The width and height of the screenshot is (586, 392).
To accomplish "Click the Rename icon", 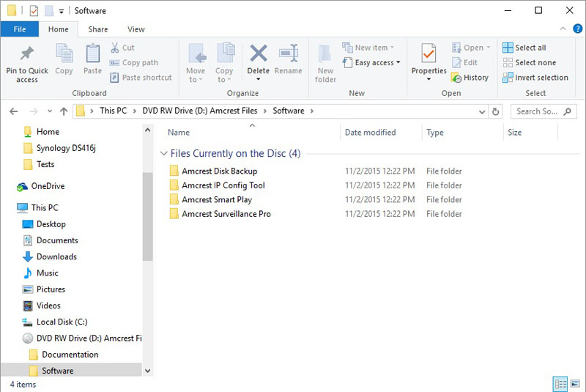I will [x=288, y=53].
